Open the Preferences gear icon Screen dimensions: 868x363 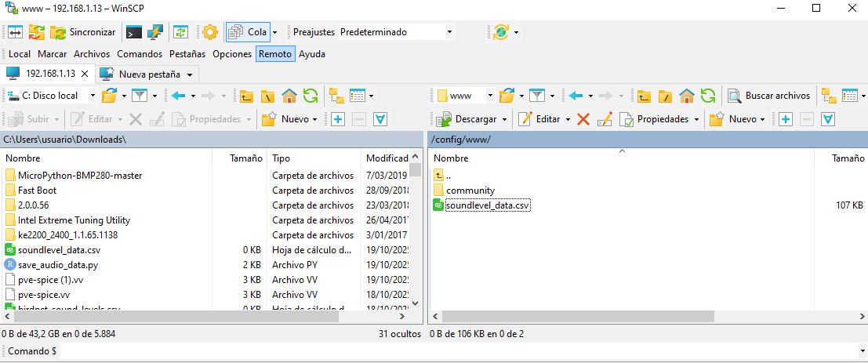(209, 32)
